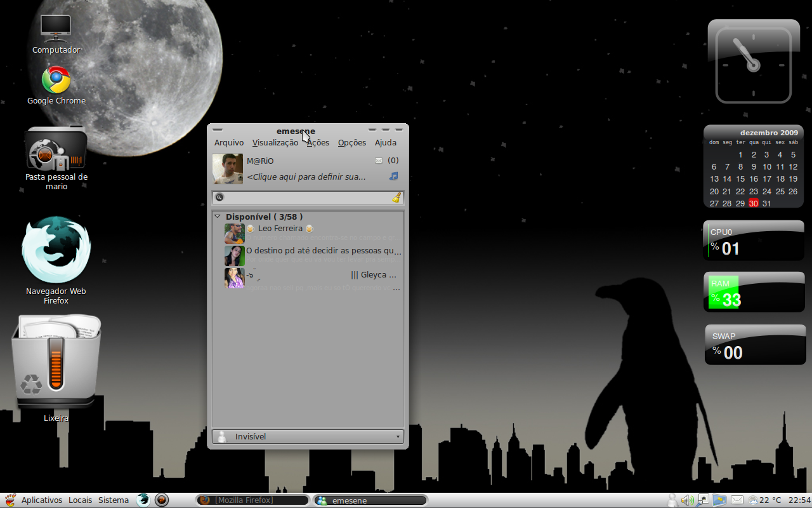
Task: Type in the contact search field
Action: click(308, 197)
